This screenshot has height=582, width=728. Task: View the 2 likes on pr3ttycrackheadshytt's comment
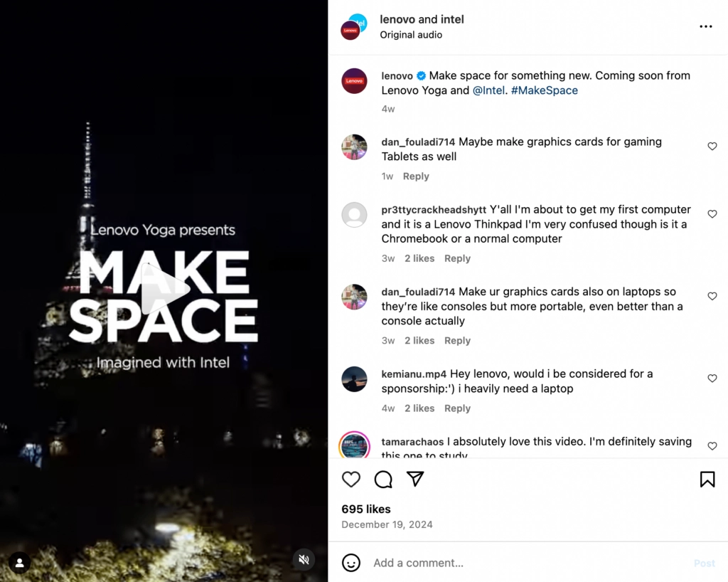point(419,258)
